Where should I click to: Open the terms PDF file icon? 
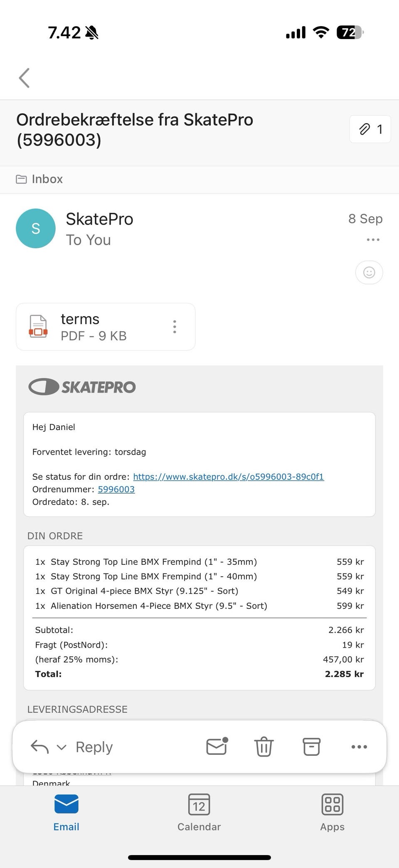38,326
